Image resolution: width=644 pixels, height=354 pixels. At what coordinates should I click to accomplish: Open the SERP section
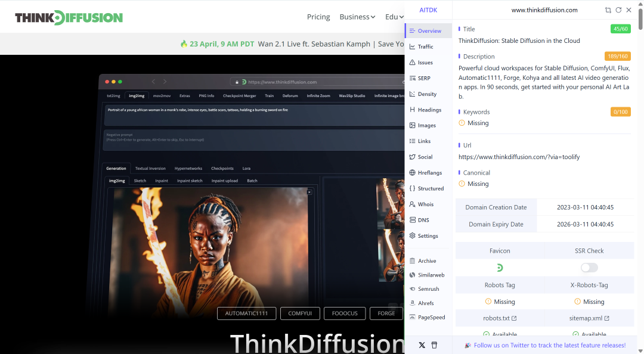(428, 78)
